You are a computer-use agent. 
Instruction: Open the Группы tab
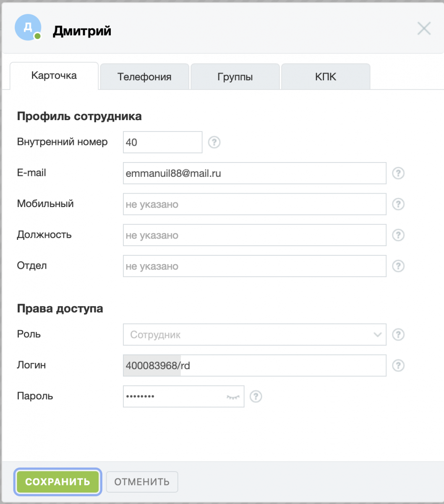[x=235, y=77]
